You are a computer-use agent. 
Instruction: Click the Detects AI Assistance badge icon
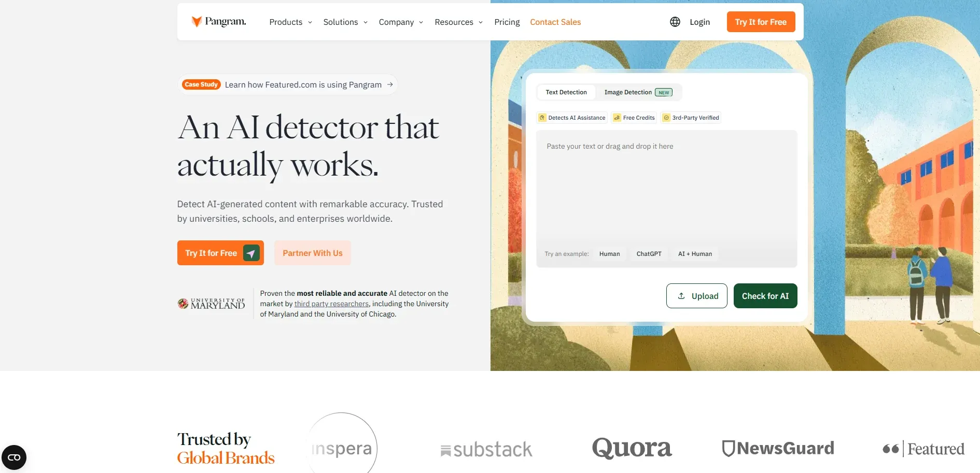(x=542, y=118)
